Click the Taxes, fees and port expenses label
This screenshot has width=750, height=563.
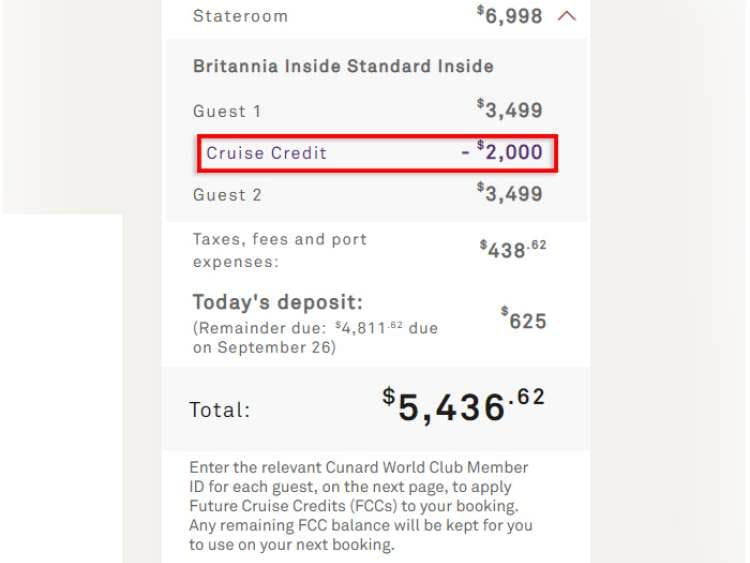pyautogui.click(x=280, y=250)
